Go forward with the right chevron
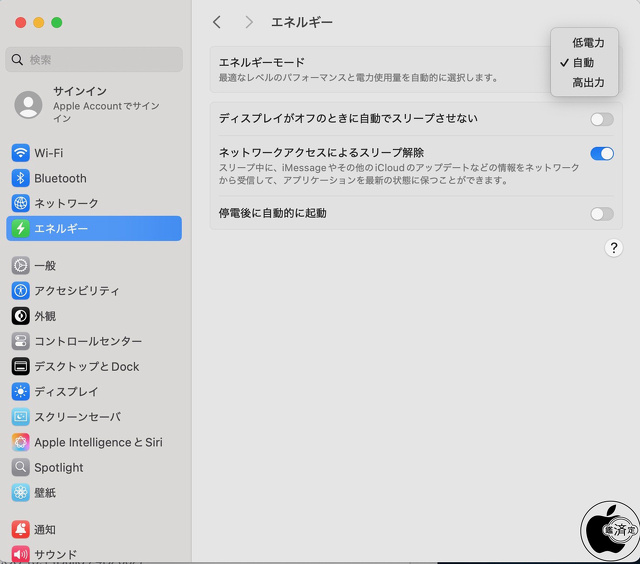Image resolution: width=640 pixels, height=564 pixels. 249,22
